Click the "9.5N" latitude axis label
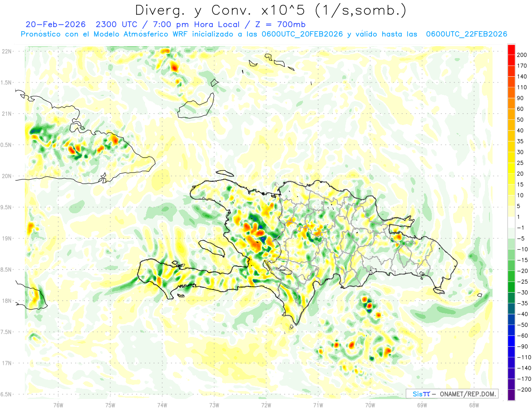The width and height of the screenshot is (532, 411). pyautogui.click(x=6, y=207)
